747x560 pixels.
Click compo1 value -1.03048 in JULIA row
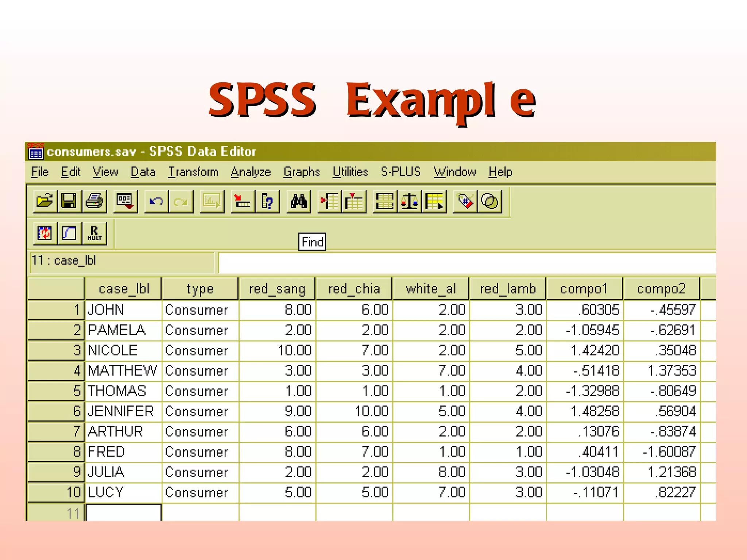585,472
